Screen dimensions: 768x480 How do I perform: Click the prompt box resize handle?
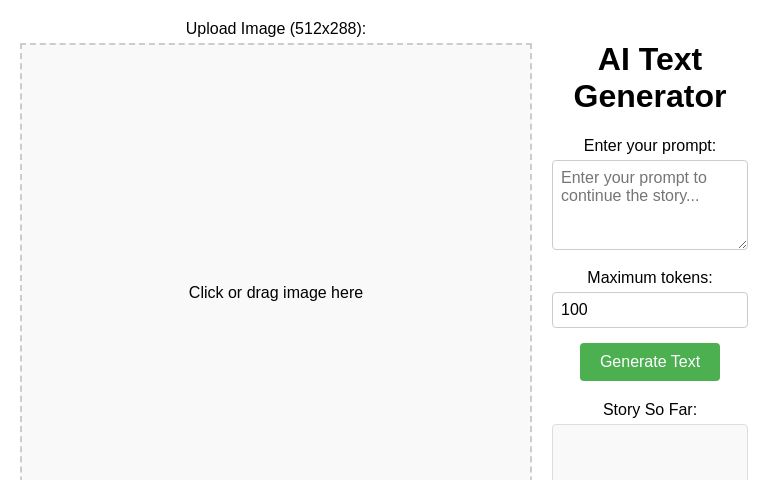[x=742, y=244]
